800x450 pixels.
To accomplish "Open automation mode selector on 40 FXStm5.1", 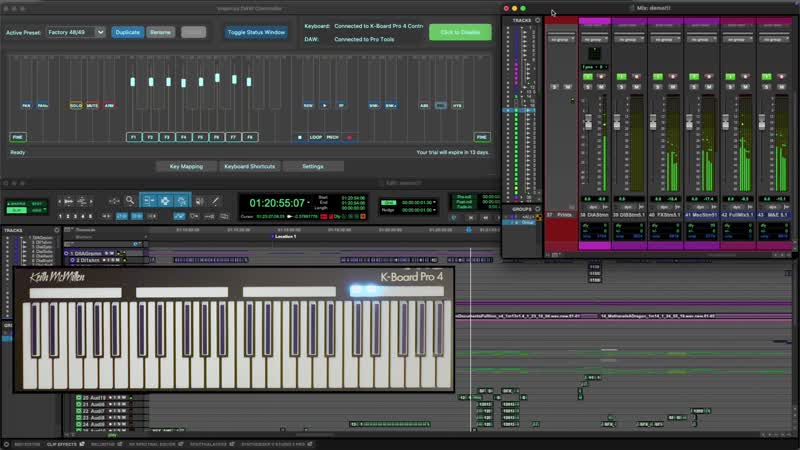I will 665,207.
